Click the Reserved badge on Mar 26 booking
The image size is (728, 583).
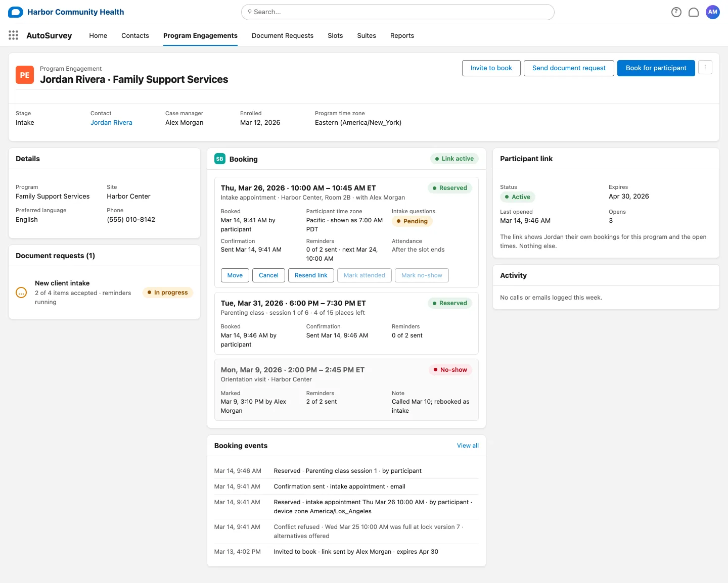tap(450, 188)
